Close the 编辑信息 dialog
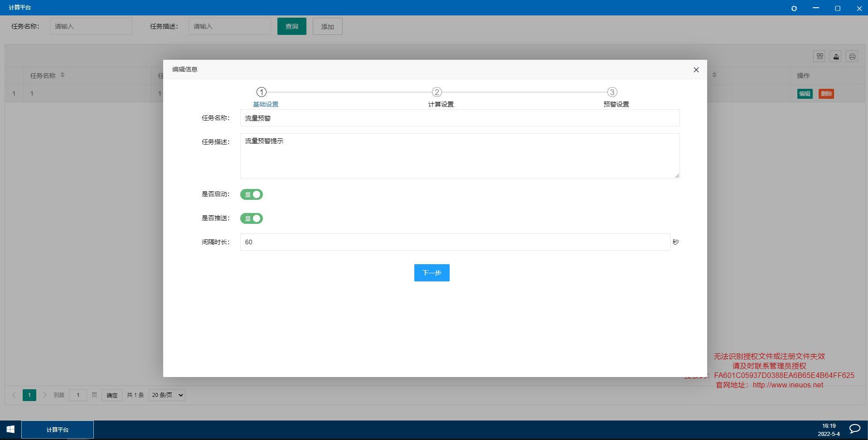The height and width of the screenshot is (440, 868). pyautogui.click(x=696, y=70)
